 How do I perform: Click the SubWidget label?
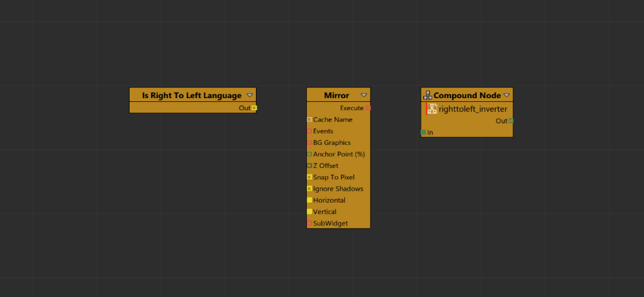click(x=330, y=223)
